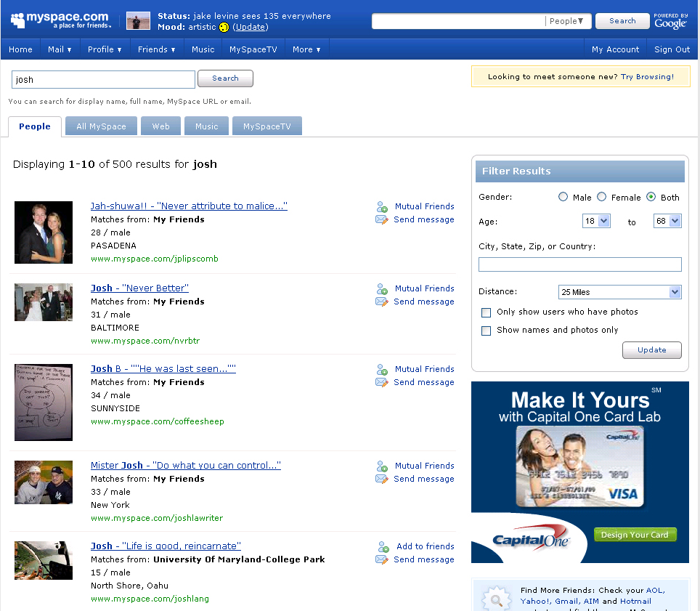700x611 pixels.
Task: Click Sign Out
Action: tap(672, 49)
